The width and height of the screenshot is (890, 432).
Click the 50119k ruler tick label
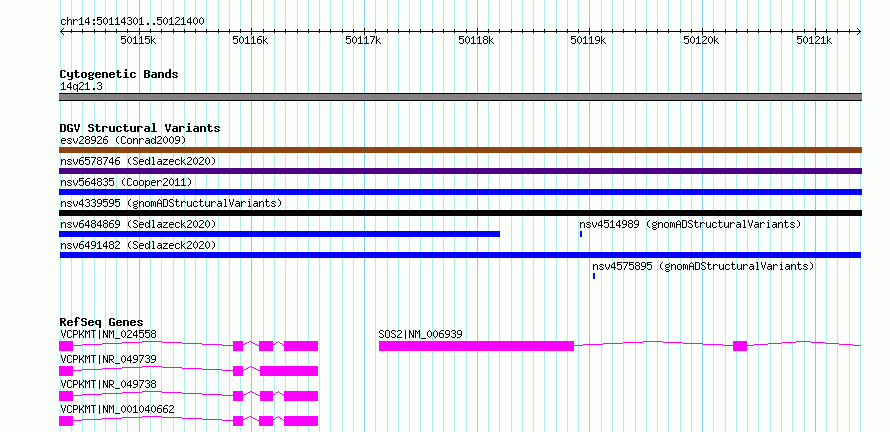[589, 40]
